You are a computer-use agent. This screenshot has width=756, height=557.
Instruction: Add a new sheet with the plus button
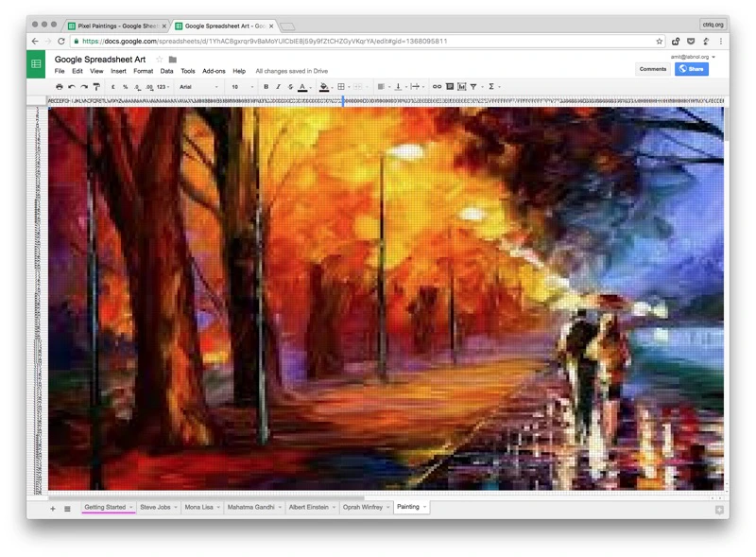(52, 508)
